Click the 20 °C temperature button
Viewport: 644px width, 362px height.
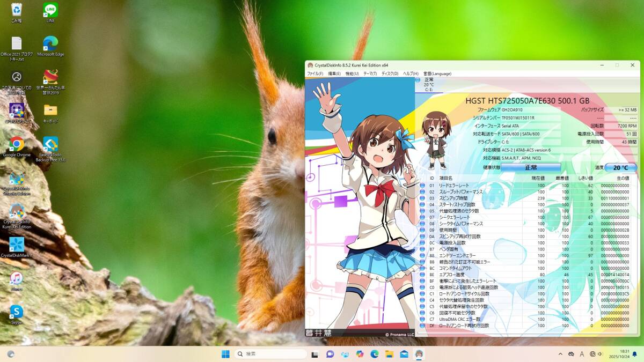pyautogui.click(x=620, y=167)
